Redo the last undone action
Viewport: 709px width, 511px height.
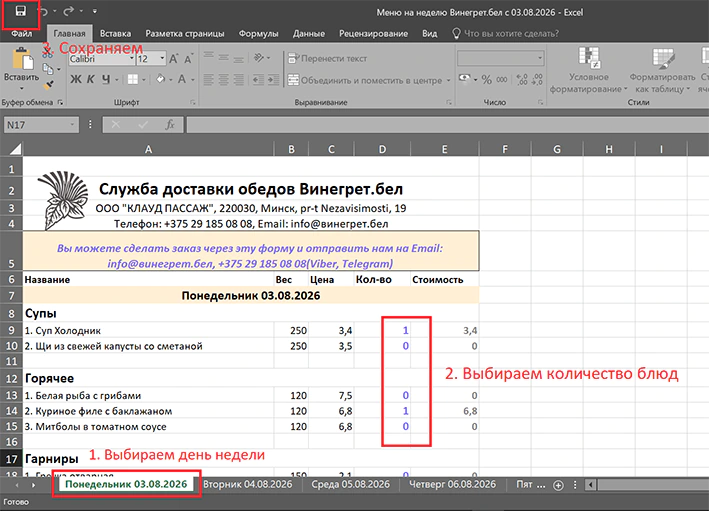[69, 11]
